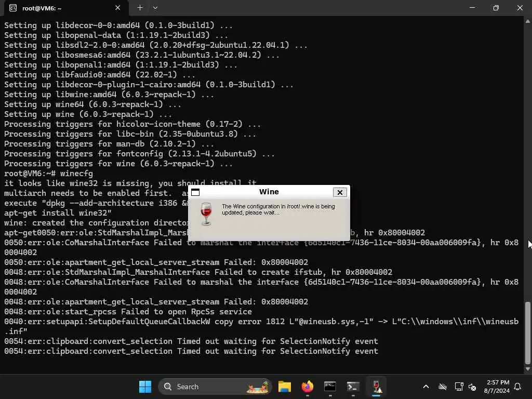Open the Windows Start menu
The image size is (532, 399).
click(145, 387)
